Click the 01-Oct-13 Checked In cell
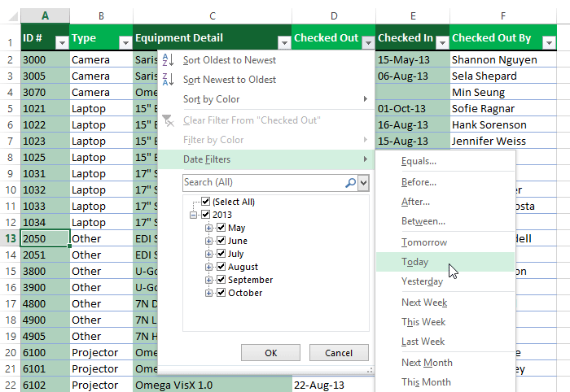570x392 pixels. [x=413, y=108]
